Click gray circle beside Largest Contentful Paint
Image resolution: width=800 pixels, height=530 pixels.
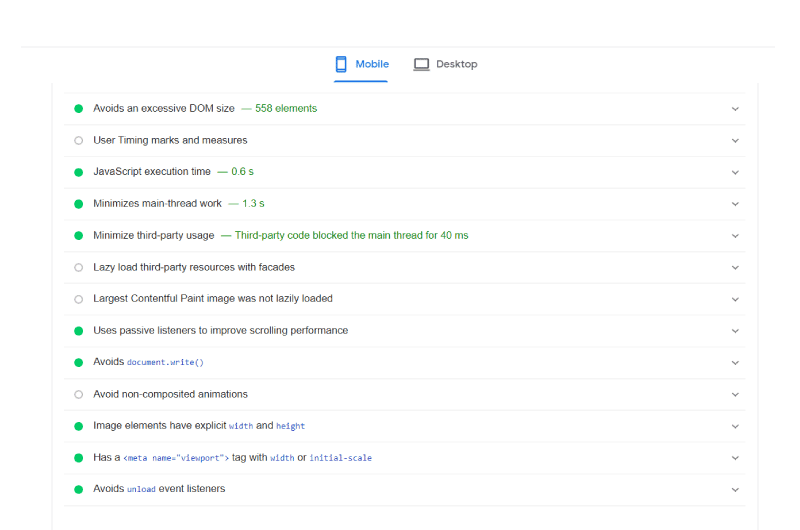79,299
